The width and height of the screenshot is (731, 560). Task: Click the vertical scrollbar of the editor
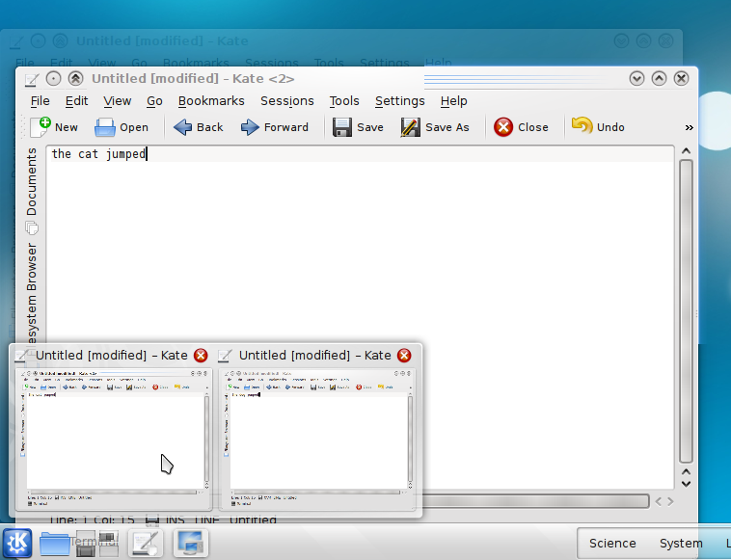tap(686, 310)
